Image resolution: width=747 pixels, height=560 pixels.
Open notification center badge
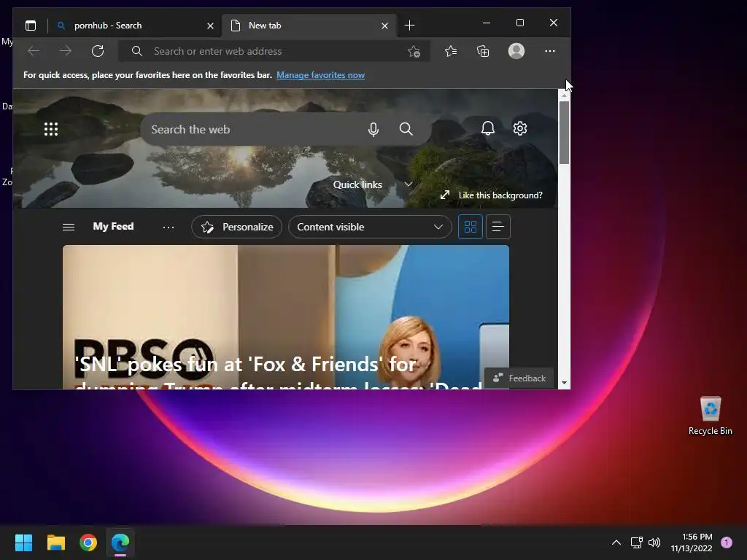727,542
